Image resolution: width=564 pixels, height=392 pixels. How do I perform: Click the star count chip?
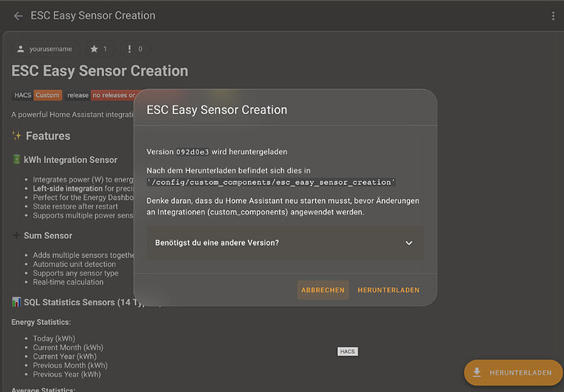pos(99,49)
